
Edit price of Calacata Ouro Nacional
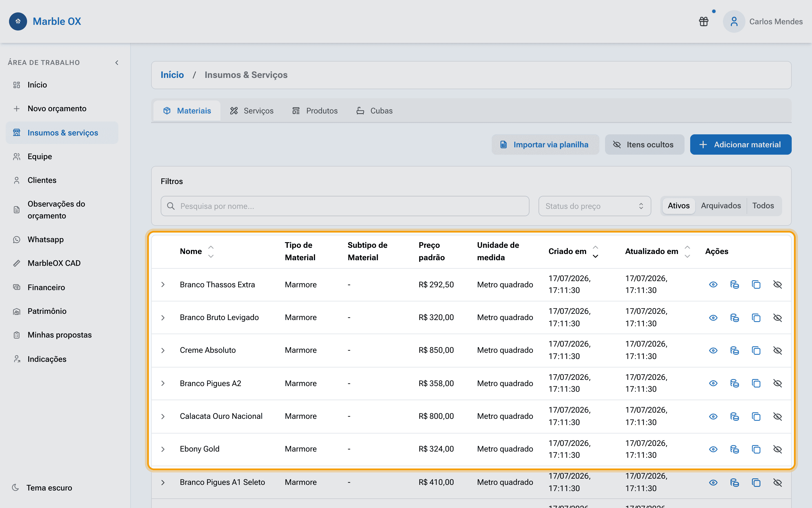(x=734, y=416)
